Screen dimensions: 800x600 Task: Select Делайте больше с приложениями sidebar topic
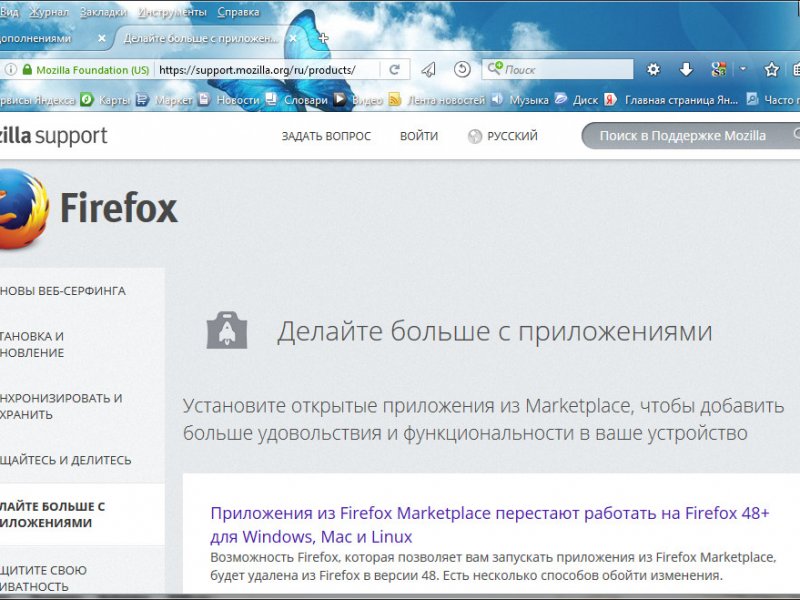click(x=82, y=514)
